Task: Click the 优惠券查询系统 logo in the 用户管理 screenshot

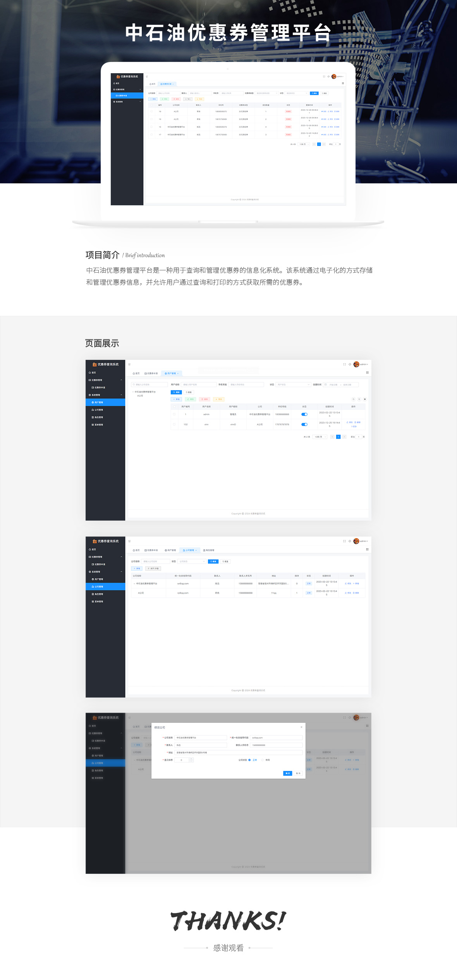Action: tap(105, 364)
